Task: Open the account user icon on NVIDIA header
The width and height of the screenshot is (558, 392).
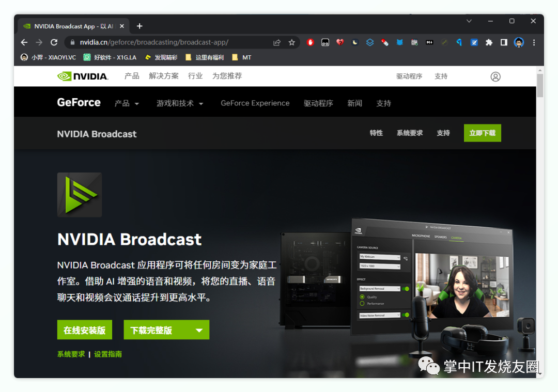Action: [495, 76]
